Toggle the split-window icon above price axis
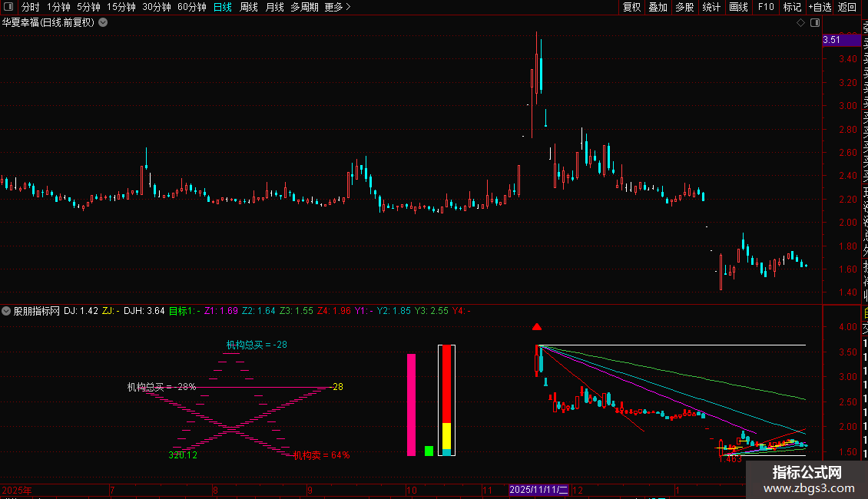This screenshot has height=499, width=868. coord(815,23)
